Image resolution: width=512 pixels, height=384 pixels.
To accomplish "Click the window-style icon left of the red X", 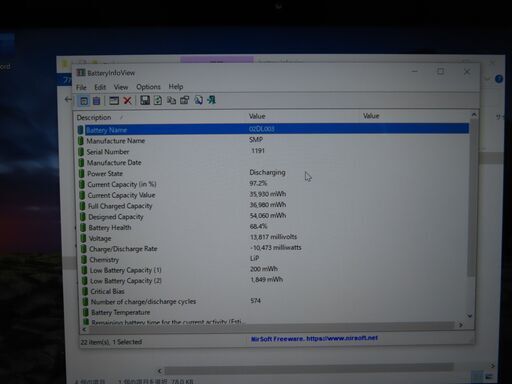I will (x=114, y=101).
